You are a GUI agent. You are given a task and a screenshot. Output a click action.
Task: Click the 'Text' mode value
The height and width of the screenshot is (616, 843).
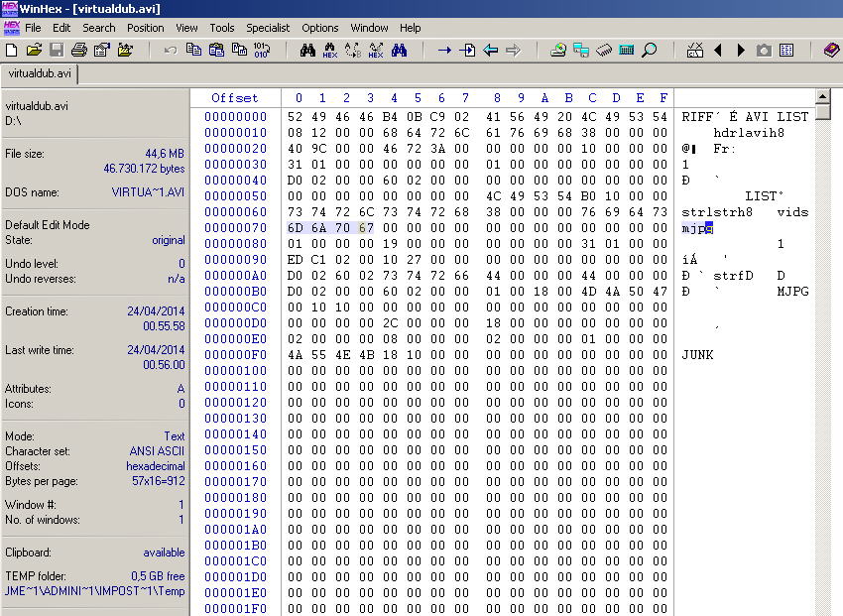[175, 435]
